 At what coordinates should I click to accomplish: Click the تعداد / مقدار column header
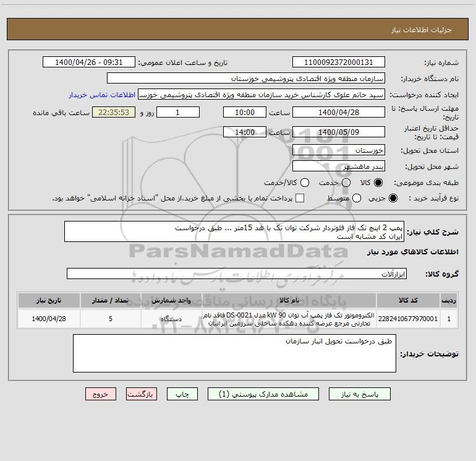(x=111, y=300)
